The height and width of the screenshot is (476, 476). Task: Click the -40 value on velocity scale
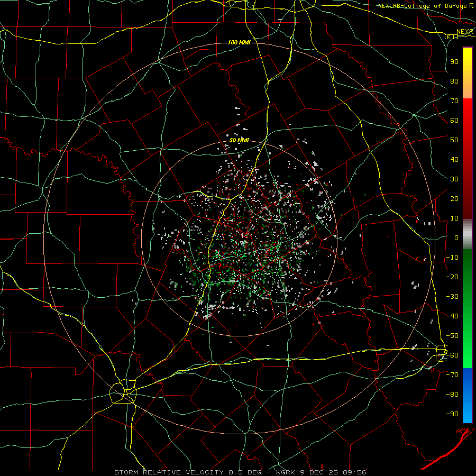tap(452, 316)
